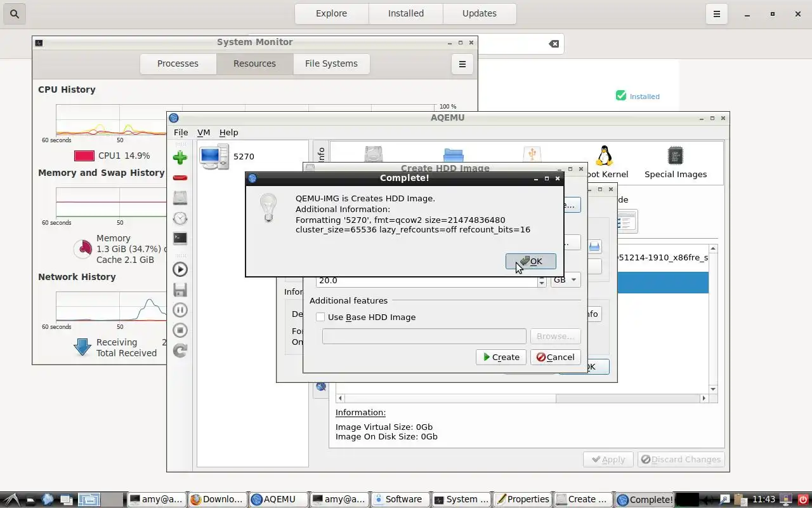Open the System Monitor hamburger menu
This screenshot has width=812, height=508.
[x=462, y=63]
